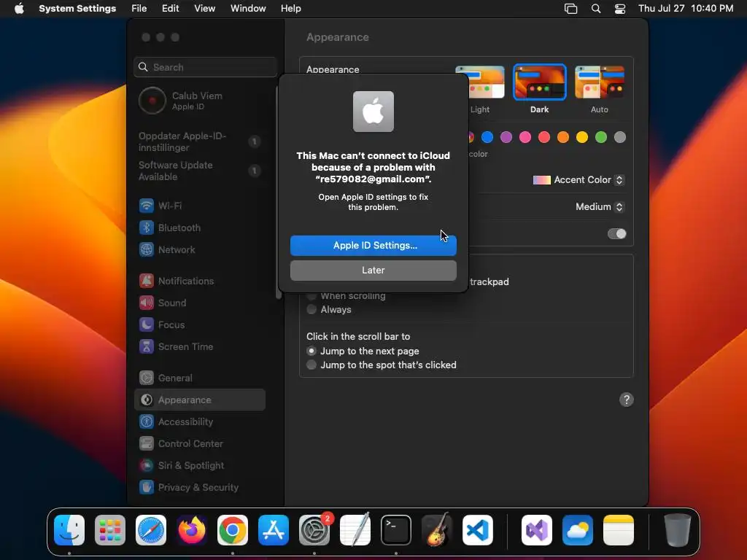Open Visual Studio purple icon in Dock

click(537, 530)
